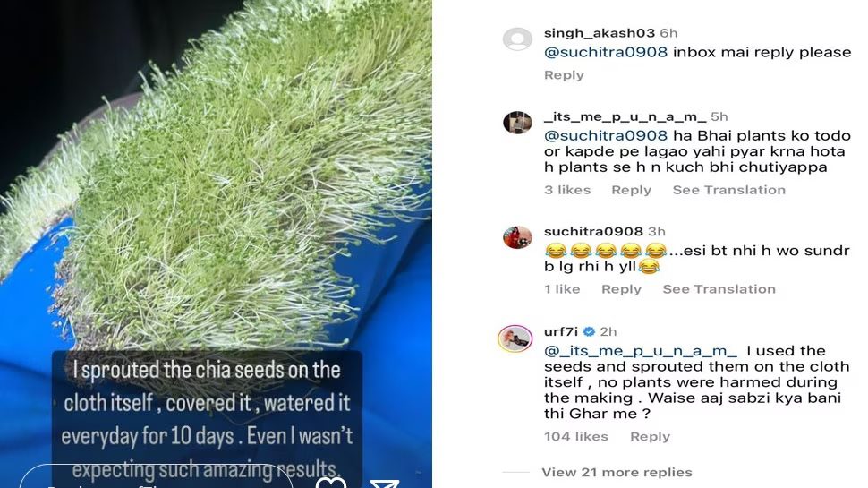View the 104 likes on urf7i's comment
Screen dimensions: 868x488
[x=575, y=436]
